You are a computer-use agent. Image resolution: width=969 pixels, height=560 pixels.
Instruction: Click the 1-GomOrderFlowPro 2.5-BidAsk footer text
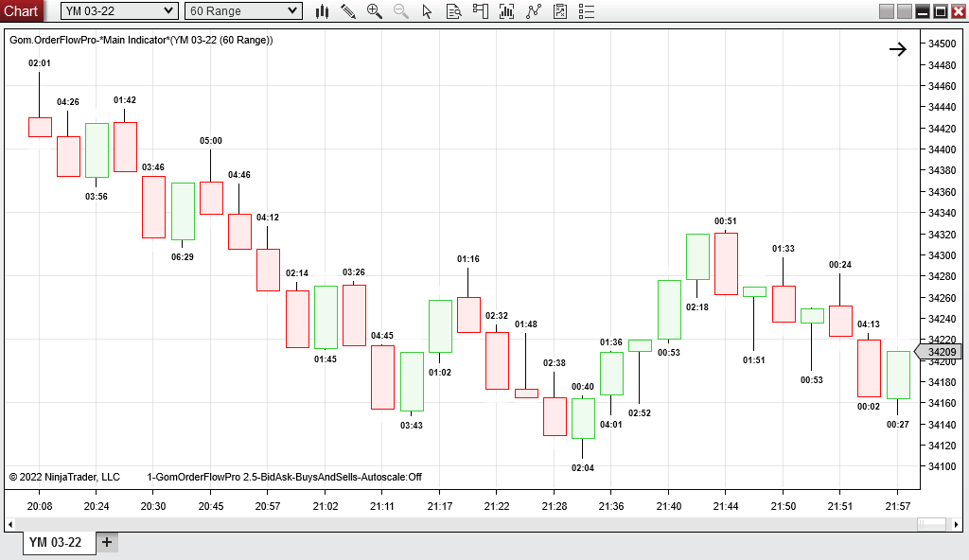tap(284, 477)
